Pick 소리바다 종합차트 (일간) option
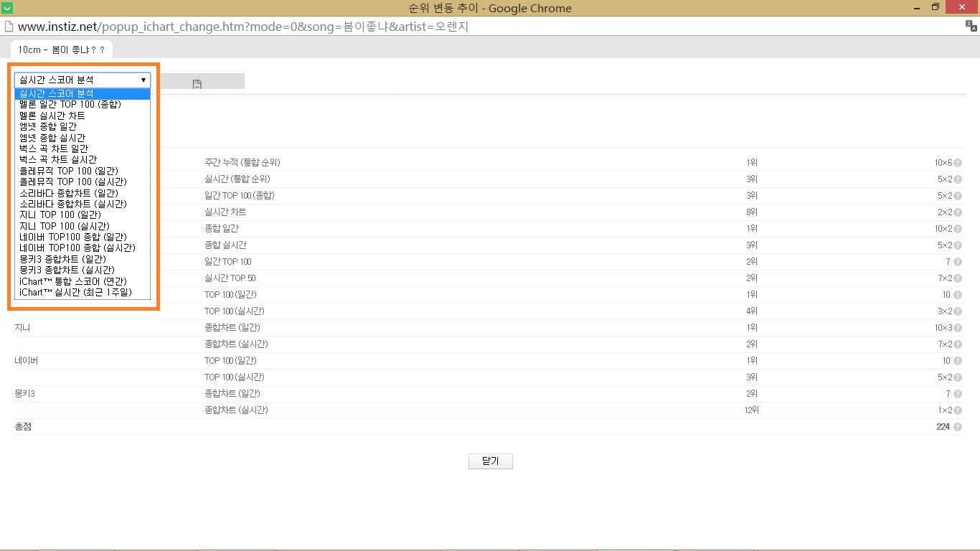 (83, 193)
